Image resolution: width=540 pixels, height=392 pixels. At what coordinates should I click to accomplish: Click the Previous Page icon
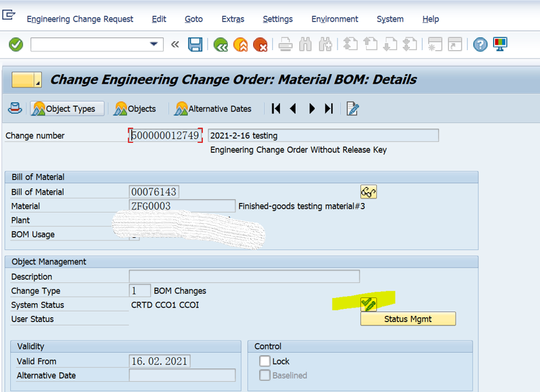coord(370,44)
